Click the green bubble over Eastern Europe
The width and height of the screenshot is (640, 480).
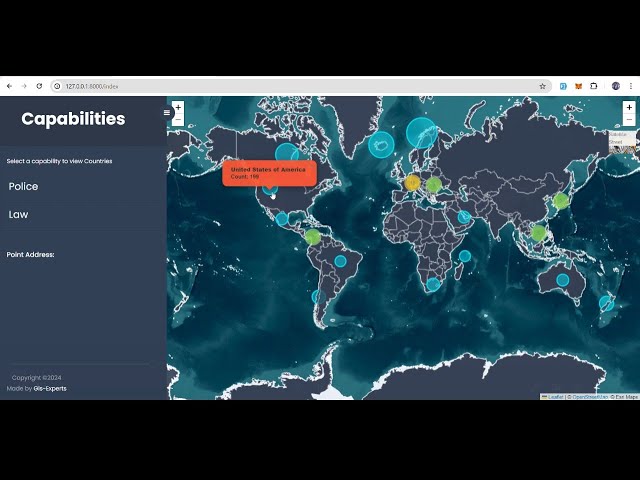click(434, 185)
